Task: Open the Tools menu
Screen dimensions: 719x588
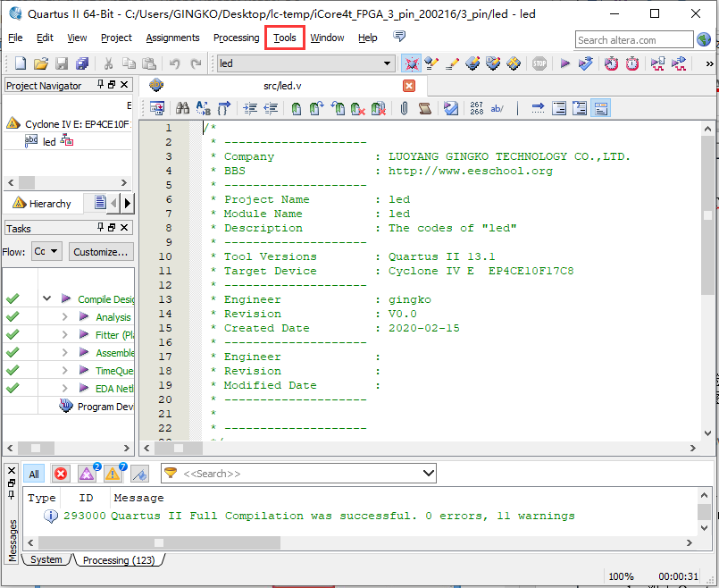Action: 285,38
